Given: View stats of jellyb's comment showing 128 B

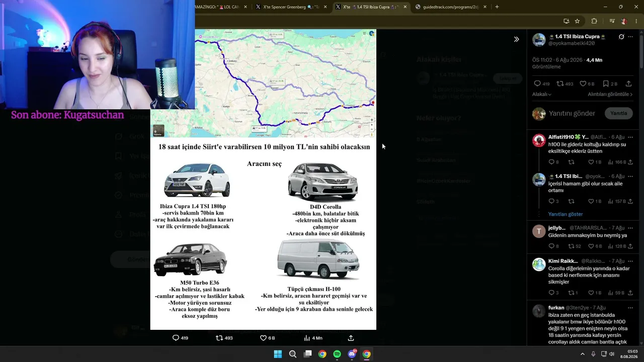Looking at the screenshot, I should (x=617, y=246).
